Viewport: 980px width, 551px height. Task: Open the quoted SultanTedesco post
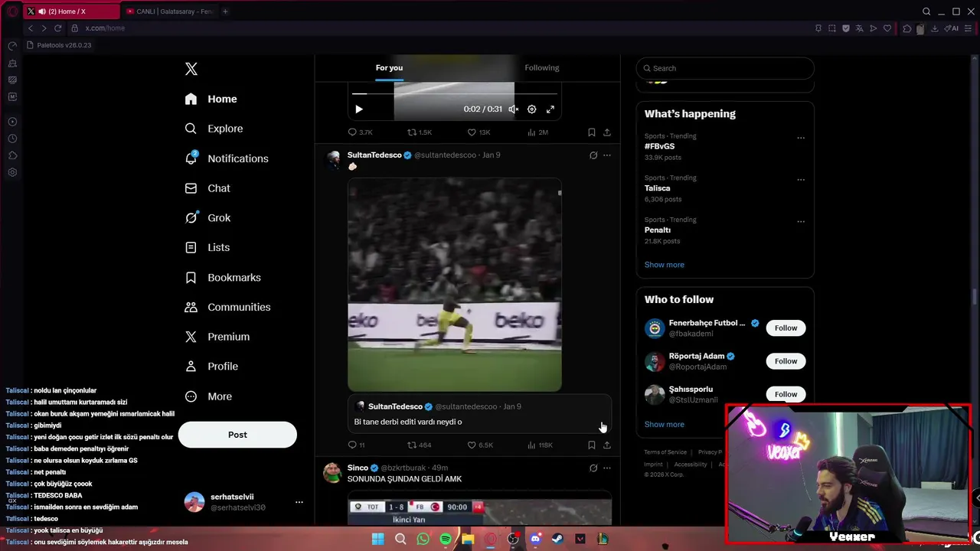coord(479,414)
